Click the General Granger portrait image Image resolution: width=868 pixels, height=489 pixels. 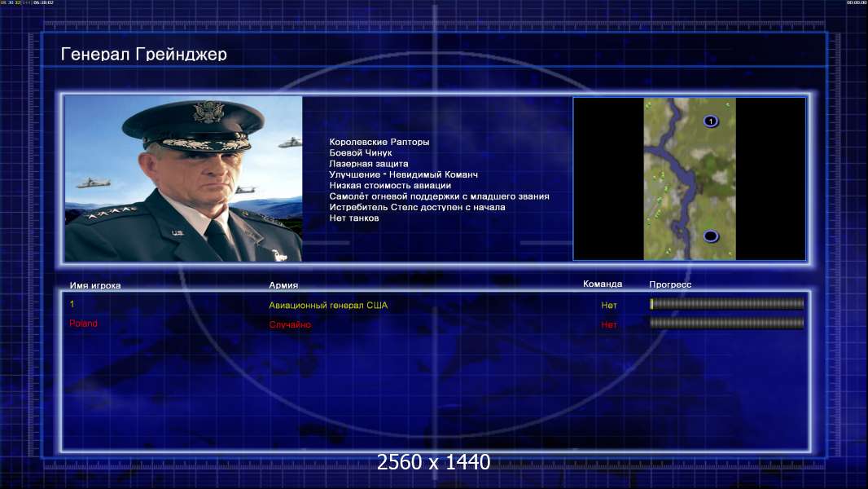click(183, 178)
